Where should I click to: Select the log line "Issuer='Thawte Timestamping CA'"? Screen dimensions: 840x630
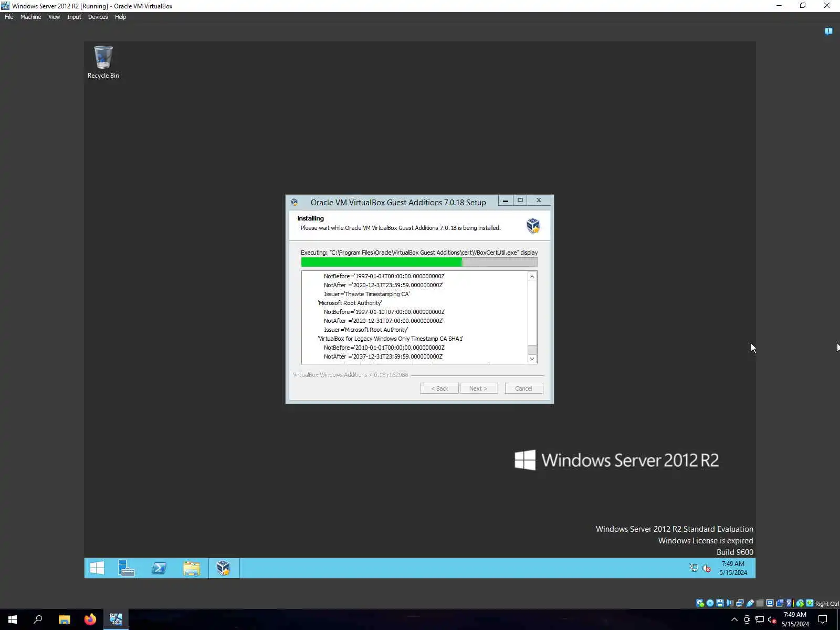click(366, 294)
